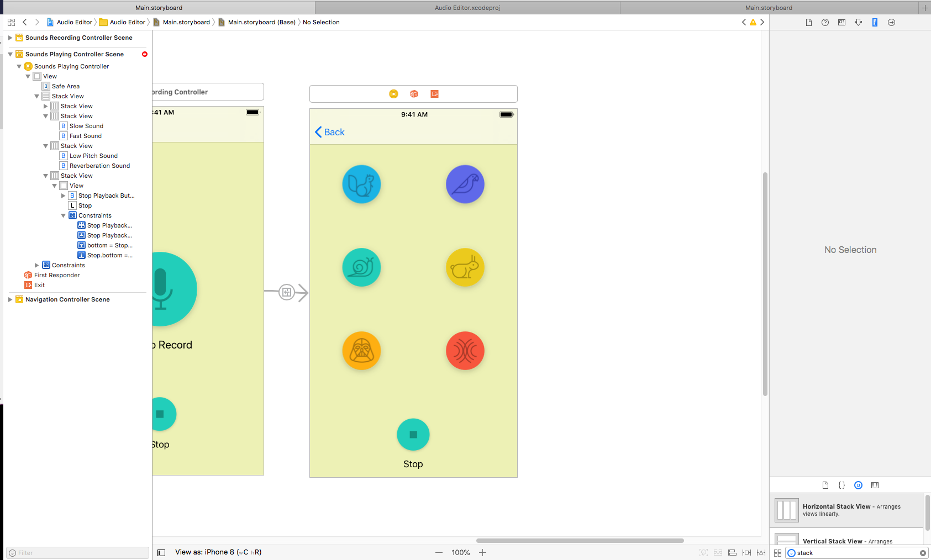This screenshot has height=560, width=931.
Task: Open the Connections inspector arrow icon
Action: tap(891, 23)
